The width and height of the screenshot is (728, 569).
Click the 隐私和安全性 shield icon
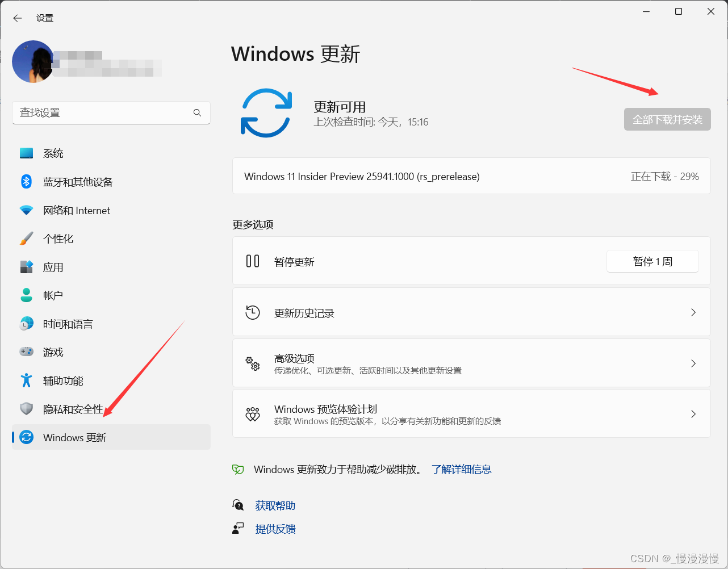[27, 409]
